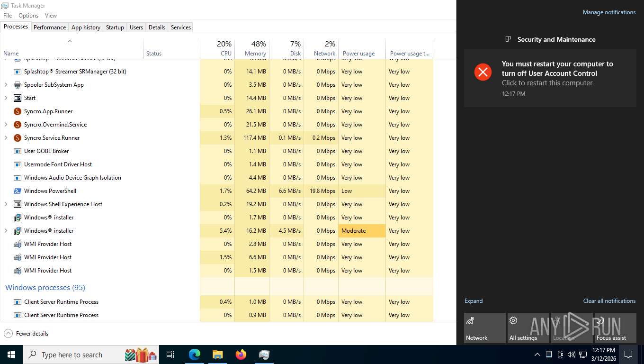Click the Windows installer icon using 1.7 MB

tap(18, 218)
